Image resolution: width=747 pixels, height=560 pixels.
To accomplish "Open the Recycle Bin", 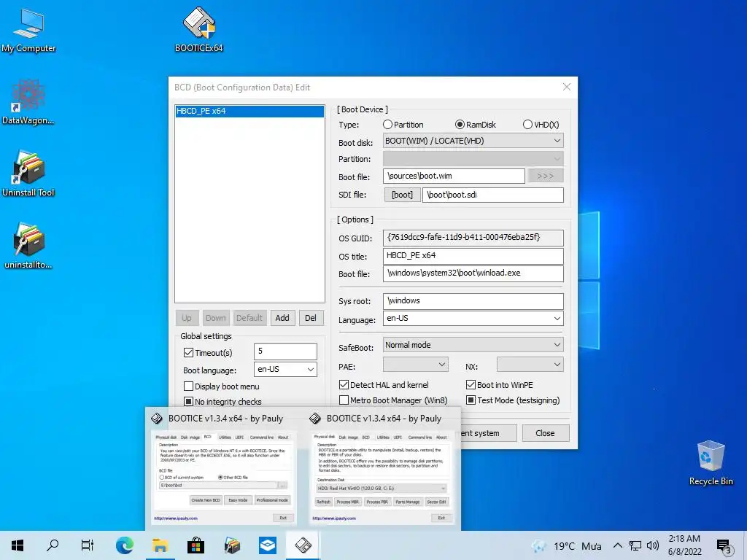I will click(x=711, y=463).
